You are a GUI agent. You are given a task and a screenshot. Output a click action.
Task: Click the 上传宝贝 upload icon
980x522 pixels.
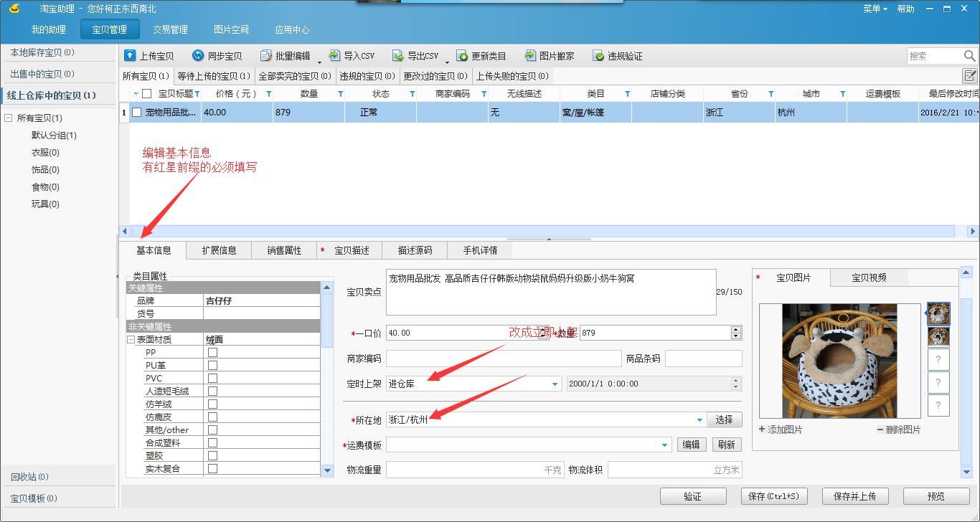[129, 55]
